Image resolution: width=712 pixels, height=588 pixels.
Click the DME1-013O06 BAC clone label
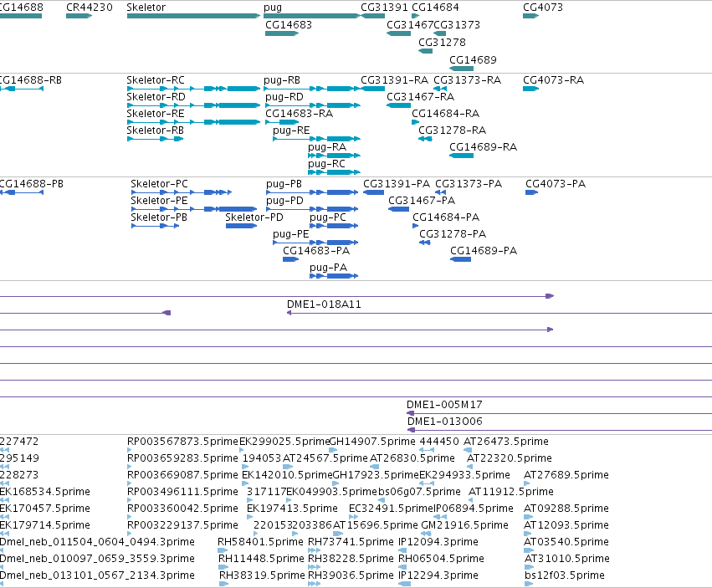pos(444,422)
